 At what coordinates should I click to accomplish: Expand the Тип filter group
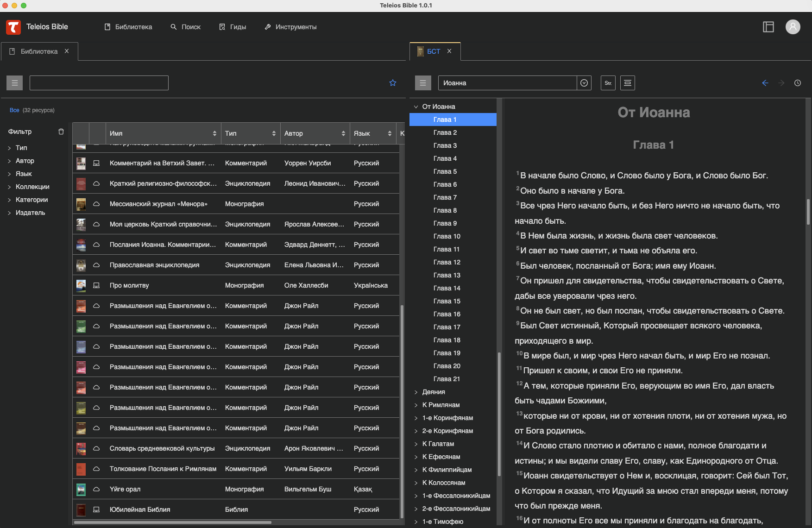(x=21, y=148)
